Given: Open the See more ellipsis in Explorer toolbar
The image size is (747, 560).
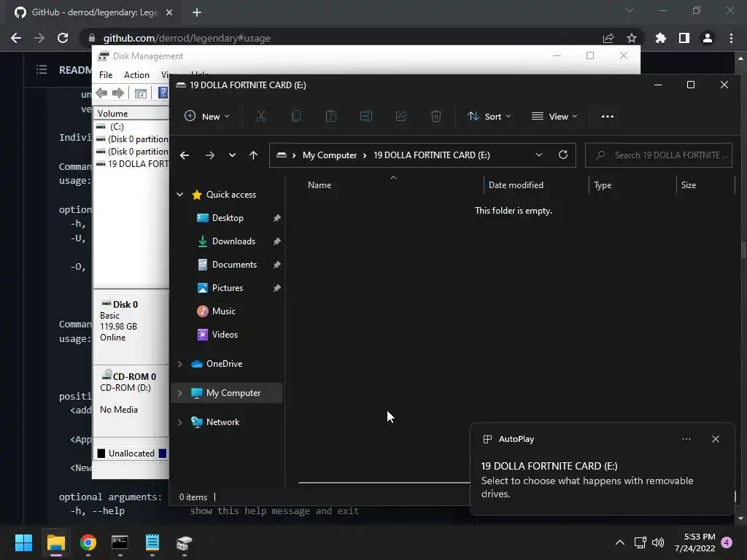Looking at the screenshot, I should (608, 116).
